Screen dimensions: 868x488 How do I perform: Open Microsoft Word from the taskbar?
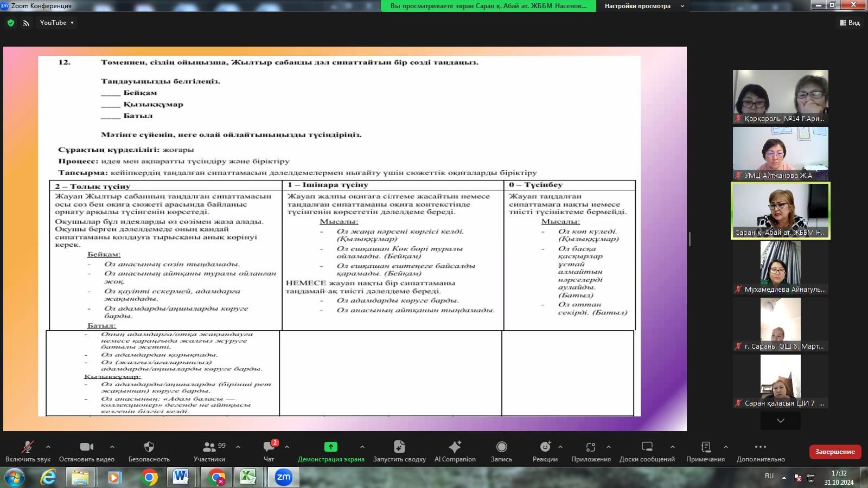click(181, 477)
